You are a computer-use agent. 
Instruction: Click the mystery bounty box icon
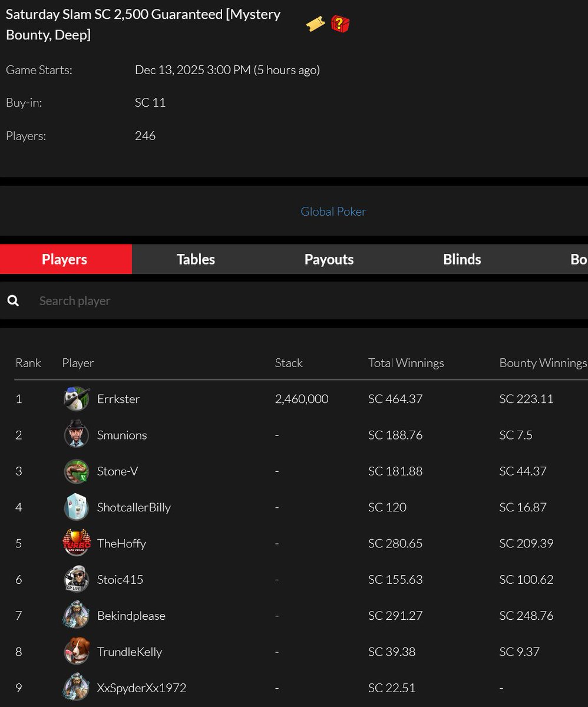coord(340,24)
